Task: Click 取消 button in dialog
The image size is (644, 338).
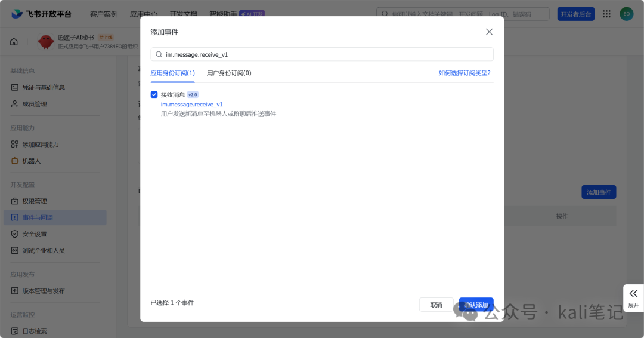Action: [436, 305]
